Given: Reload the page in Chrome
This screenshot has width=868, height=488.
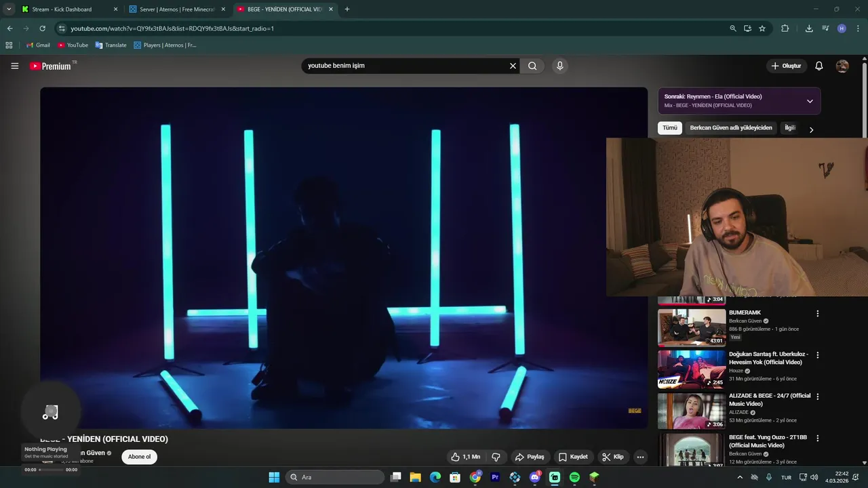Looking at the screenshot, I should (42, 28).
